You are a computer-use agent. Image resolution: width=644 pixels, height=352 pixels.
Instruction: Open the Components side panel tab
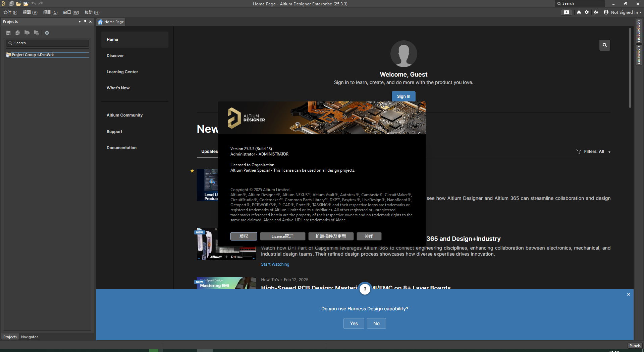[639, 31]
